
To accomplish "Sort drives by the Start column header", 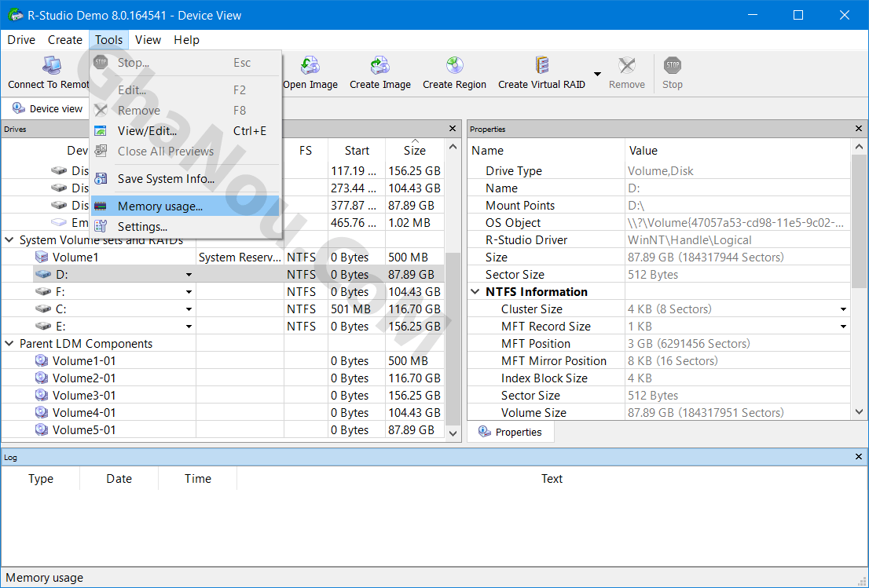I will (x=357, y=150).
